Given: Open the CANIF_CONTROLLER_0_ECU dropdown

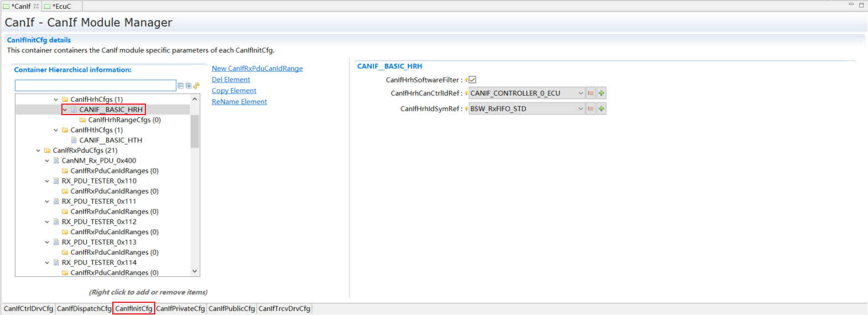Looking at the screenshot, I should tap(581, 93).
